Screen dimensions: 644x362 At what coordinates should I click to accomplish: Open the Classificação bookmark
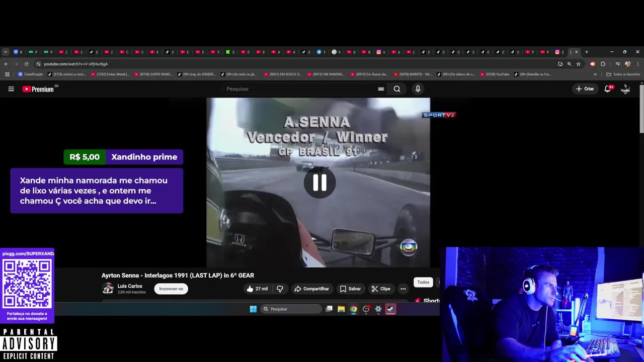[30, 74]
